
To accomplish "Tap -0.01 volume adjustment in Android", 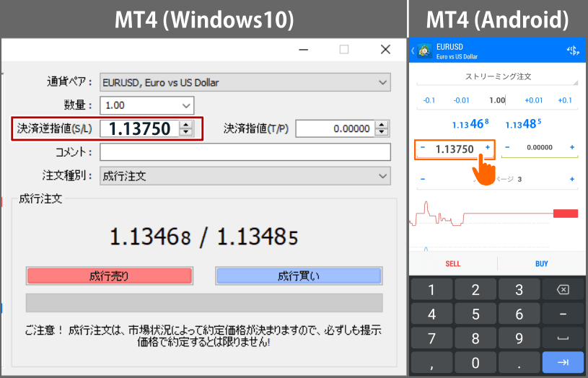I will (461, 100).
